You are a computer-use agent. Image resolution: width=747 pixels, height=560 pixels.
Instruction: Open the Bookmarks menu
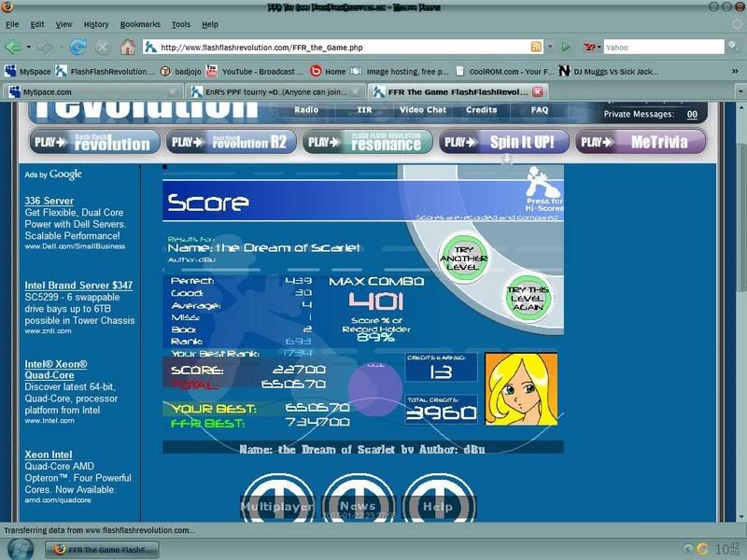(140, 24)
